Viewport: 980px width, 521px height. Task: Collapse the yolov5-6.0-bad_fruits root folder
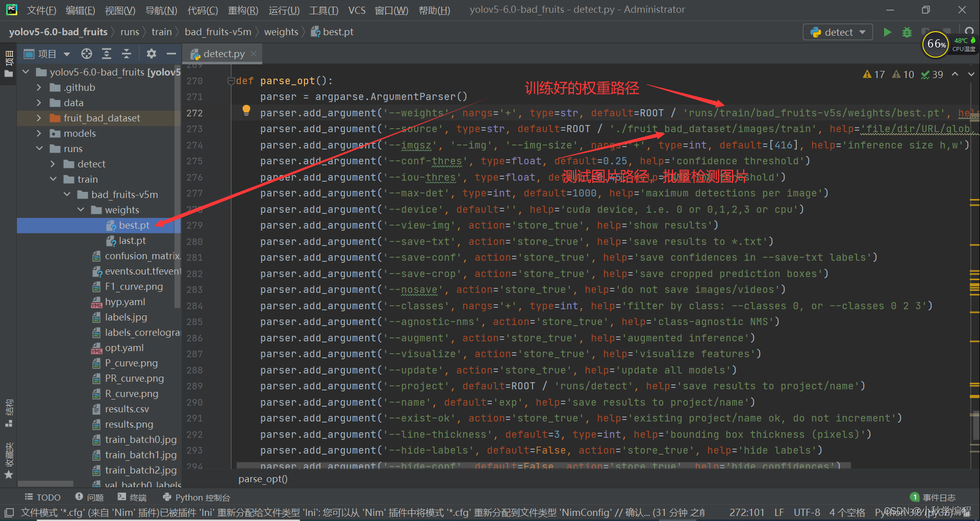pos(26,72)
